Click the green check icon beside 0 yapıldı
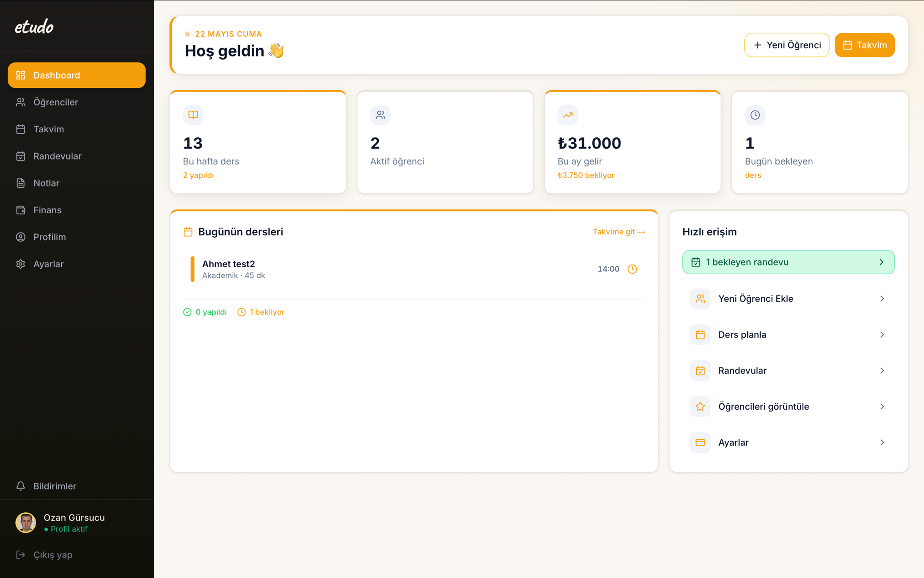 click(187, 312)
